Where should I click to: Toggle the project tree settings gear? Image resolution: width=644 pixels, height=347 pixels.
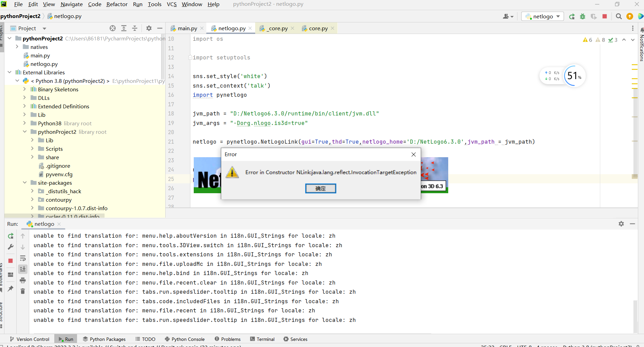tap(149, 28)
